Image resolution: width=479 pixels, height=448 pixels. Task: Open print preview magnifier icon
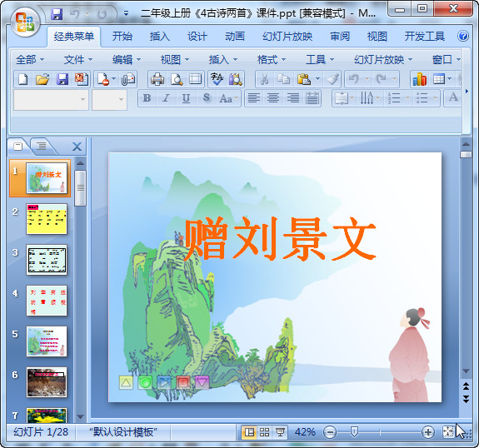177,79
